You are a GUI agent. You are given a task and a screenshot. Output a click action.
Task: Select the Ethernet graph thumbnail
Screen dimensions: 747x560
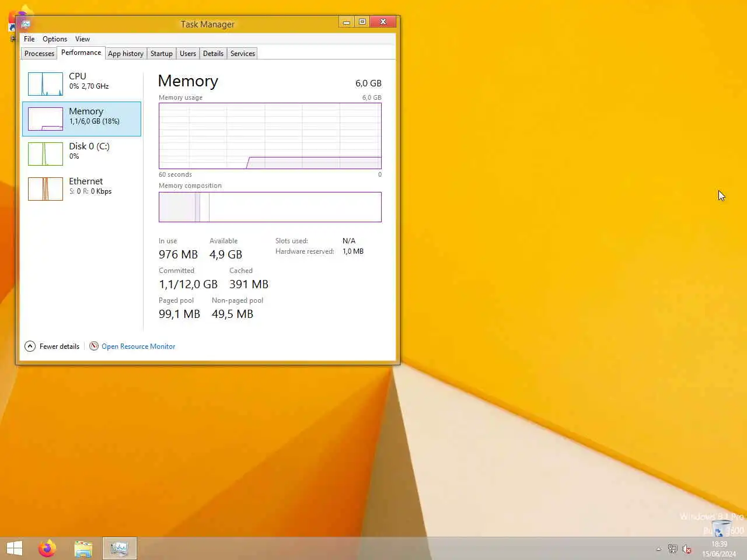click(x=46, y=189)
